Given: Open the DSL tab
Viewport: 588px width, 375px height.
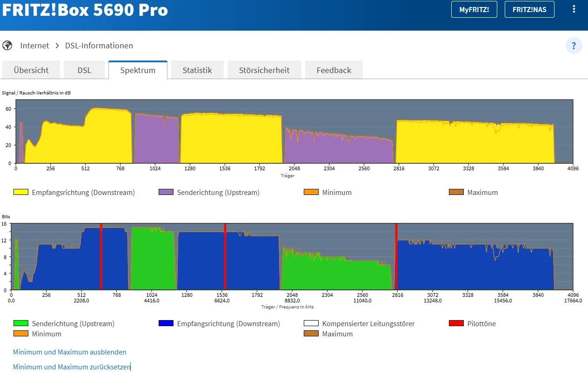Looking at the screenshot, I should click(x=84, y=70).
